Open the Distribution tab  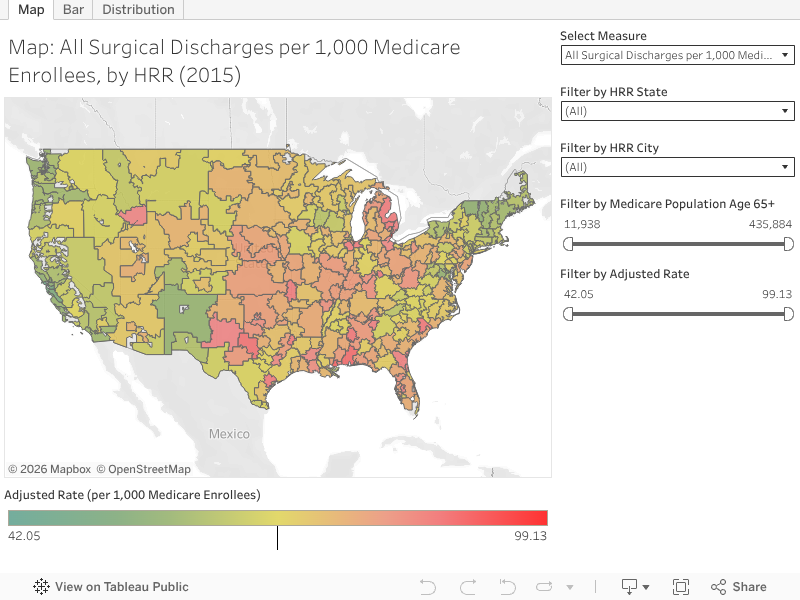coord(137,9)
